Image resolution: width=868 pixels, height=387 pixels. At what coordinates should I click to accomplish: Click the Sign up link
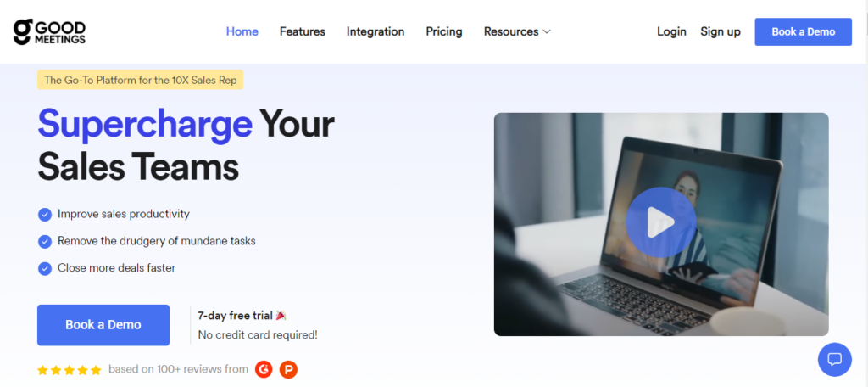pos(721,31)
